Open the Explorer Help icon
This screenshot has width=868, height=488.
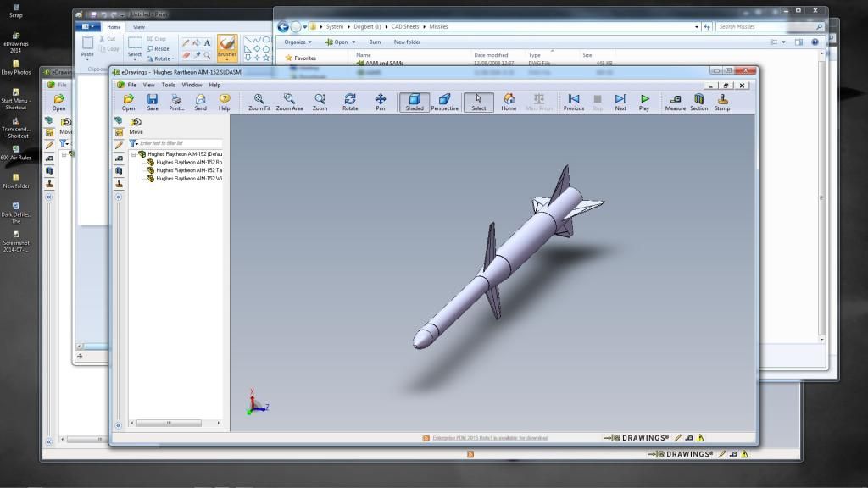click(815, 42)
